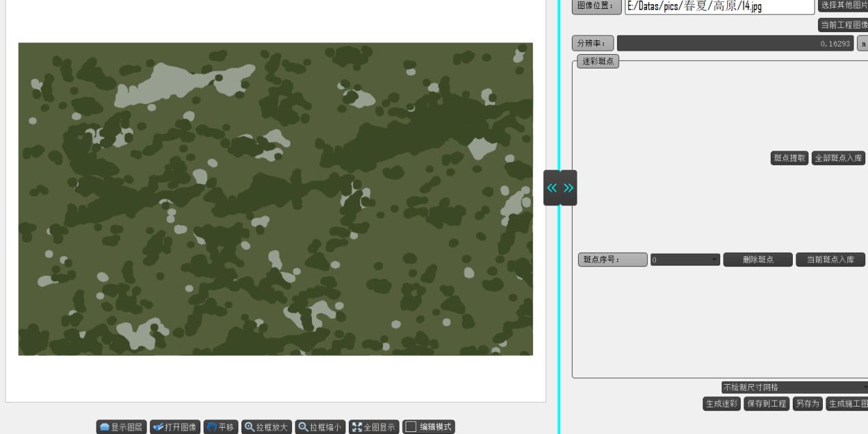Click the 当前斑点入库 button

(830, 260)
